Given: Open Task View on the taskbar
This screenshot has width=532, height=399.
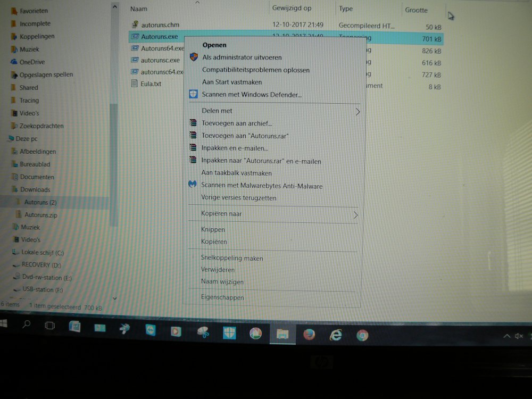Looking at the screenshot, I should [49, 326].
